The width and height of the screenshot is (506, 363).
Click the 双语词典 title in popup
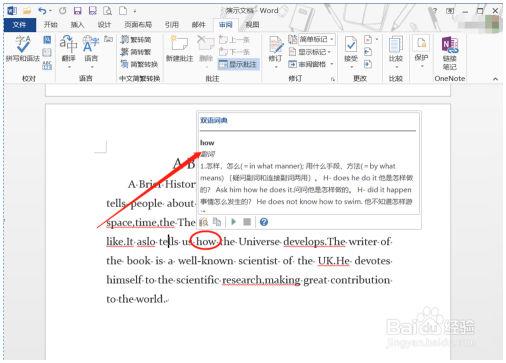[214, 120]
